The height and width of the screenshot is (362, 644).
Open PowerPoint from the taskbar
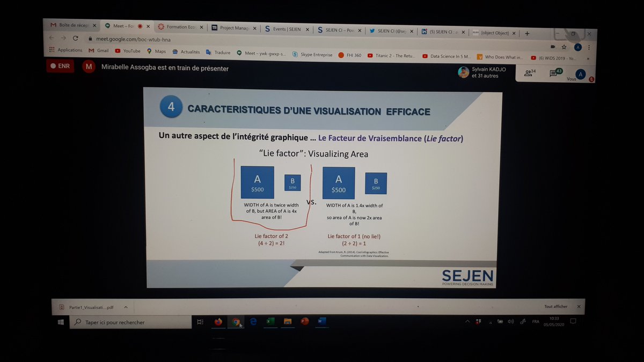coord(305,321)
